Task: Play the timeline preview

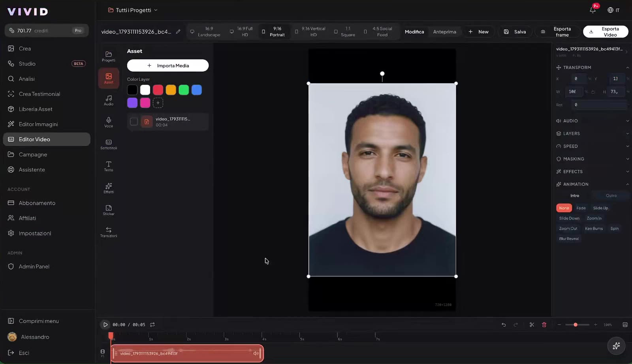Action: pyautogui.click(x=105, y=325)
